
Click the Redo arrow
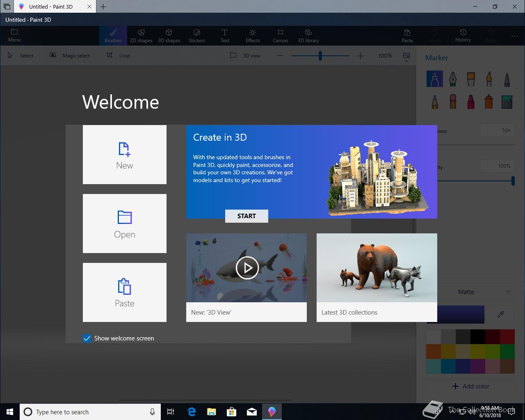491,32
